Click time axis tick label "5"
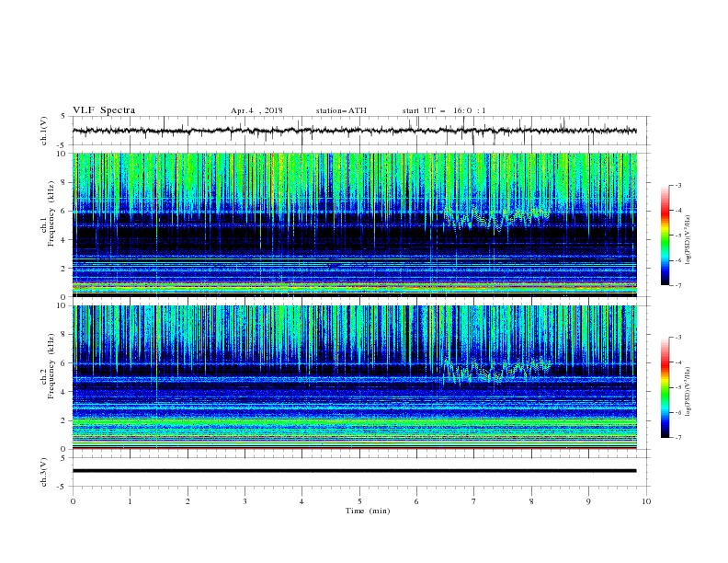 tap(359, 501)
